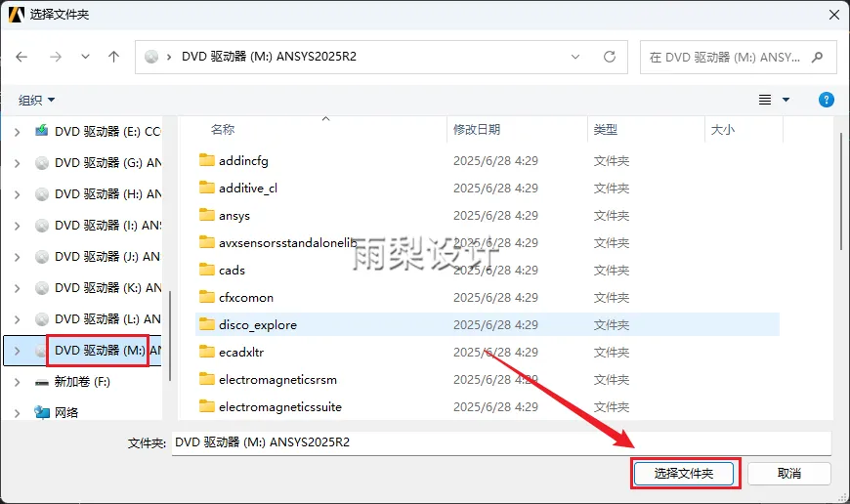
Task: Click the cads folder icon
Action: [206, 270]
